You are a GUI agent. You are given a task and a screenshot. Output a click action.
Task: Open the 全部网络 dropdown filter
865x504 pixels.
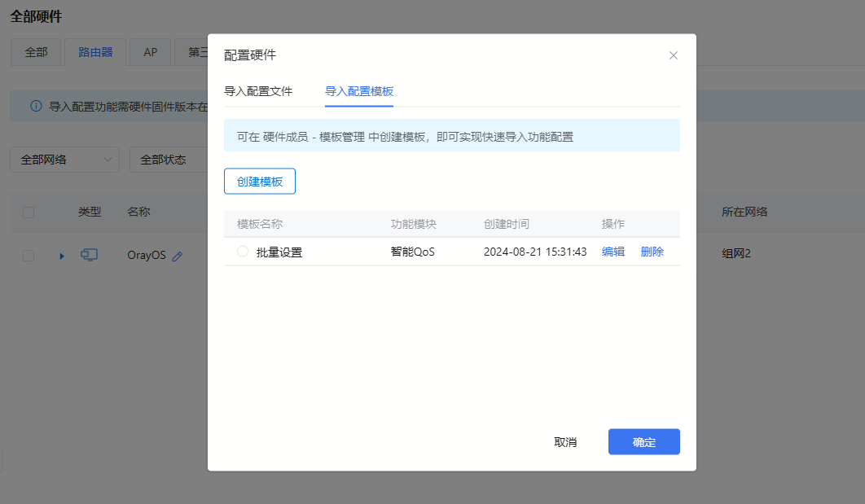click(x=64, y=160)
